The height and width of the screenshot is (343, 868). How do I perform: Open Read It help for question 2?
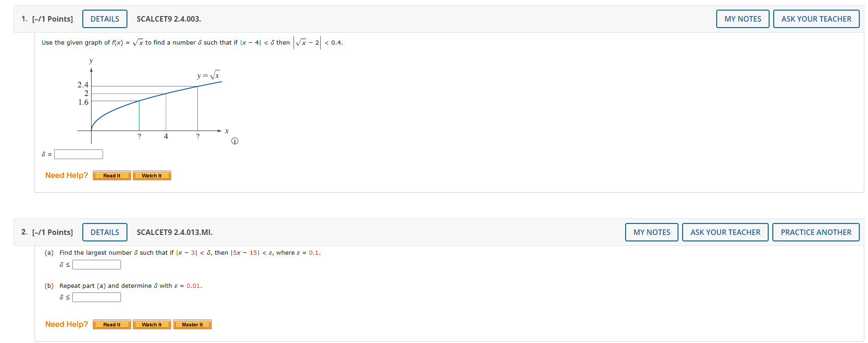click(x=111, y=324)
